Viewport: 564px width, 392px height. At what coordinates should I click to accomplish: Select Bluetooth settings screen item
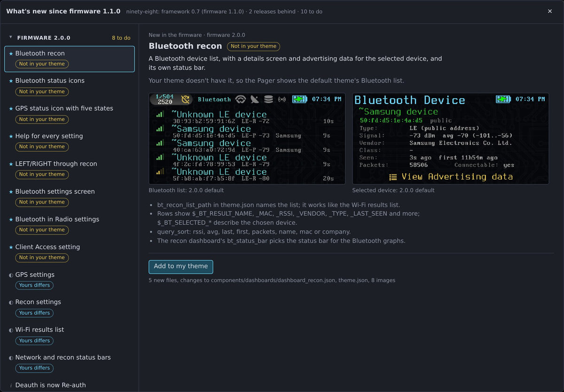70,197
